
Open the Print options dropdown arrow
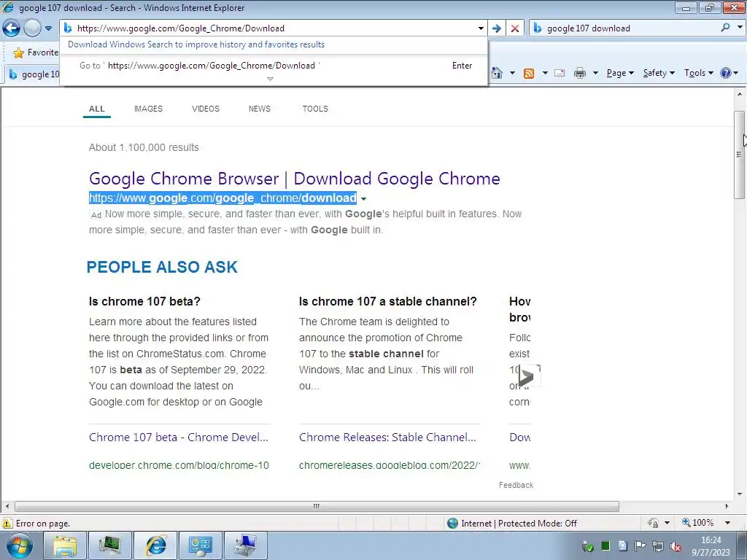(595, 73)
